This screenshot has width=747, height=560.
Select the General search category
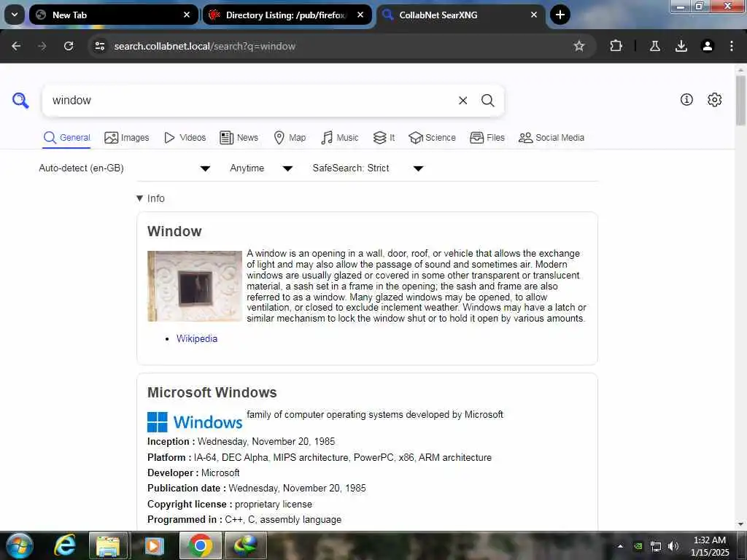(66, 138)
